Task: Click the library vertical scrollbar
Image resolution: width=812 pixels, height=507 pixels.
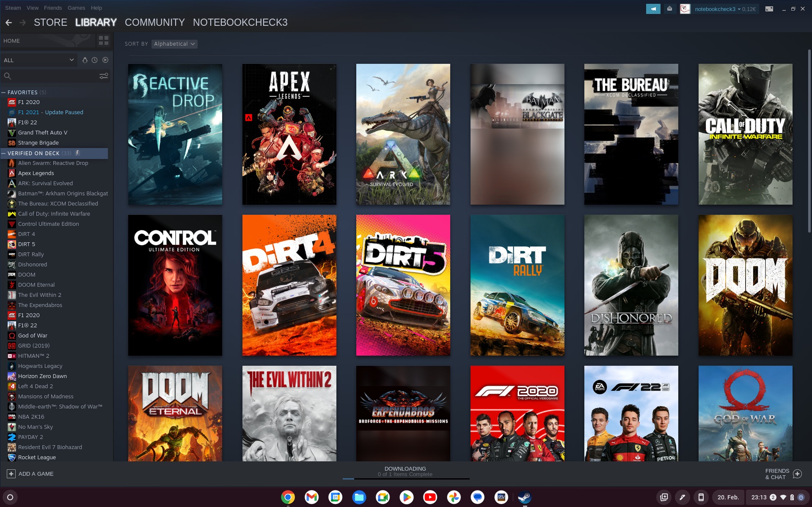Action: pos(809,141)
